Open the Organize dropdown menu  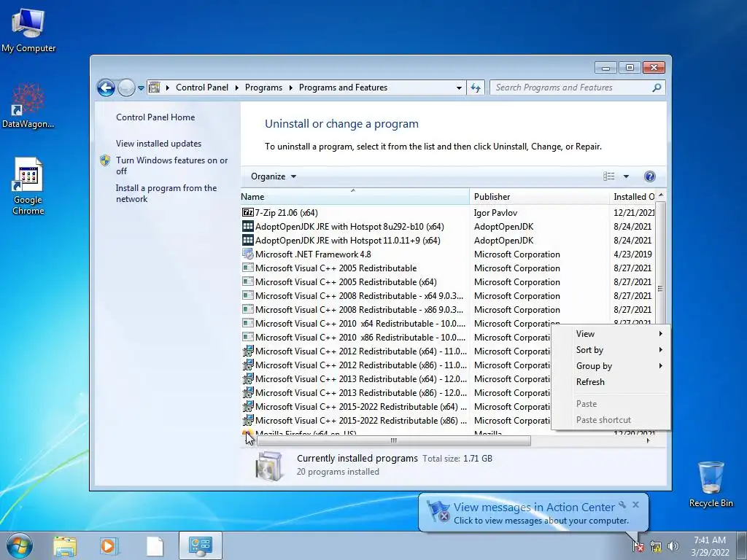pos(274,176)
